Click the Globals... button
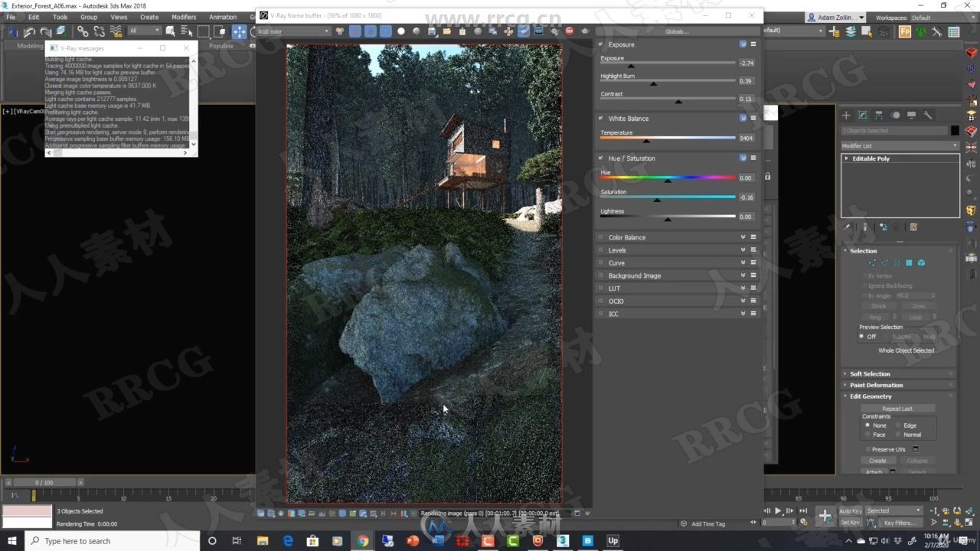The width and height of the screenshot is (980, 551). click(677, 31)
